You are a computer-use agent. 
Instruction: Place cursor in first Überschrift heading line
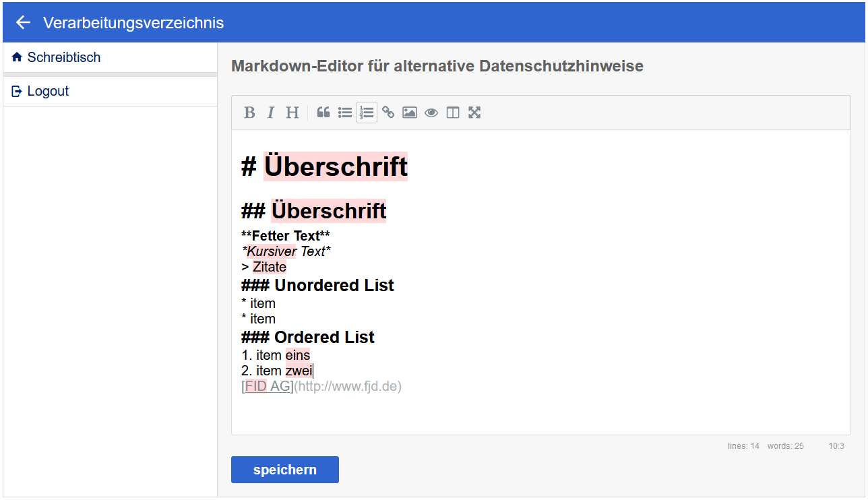[335, 166]
